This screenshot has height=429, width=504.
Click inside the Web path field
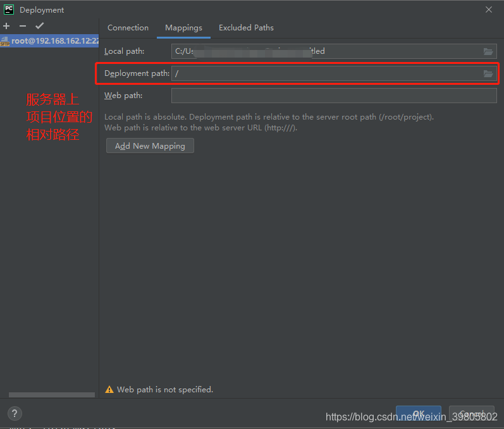click(x=334, y=96)
